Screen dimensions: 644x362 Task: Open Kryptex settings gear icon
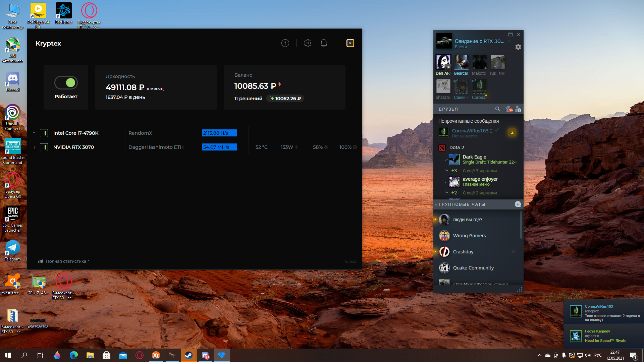(x=308, y=43)
